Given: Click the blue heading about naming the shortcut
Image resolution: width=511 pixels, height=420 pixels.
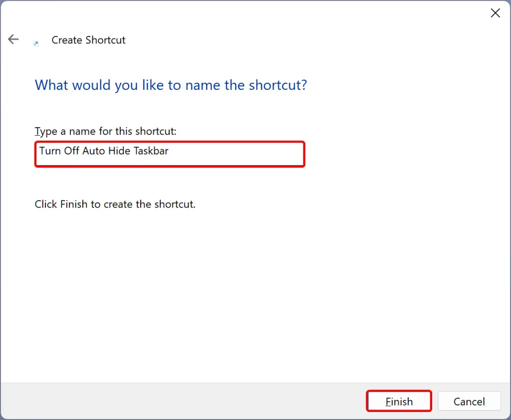Looking at the screenshot, I should [x=171, y=85].
